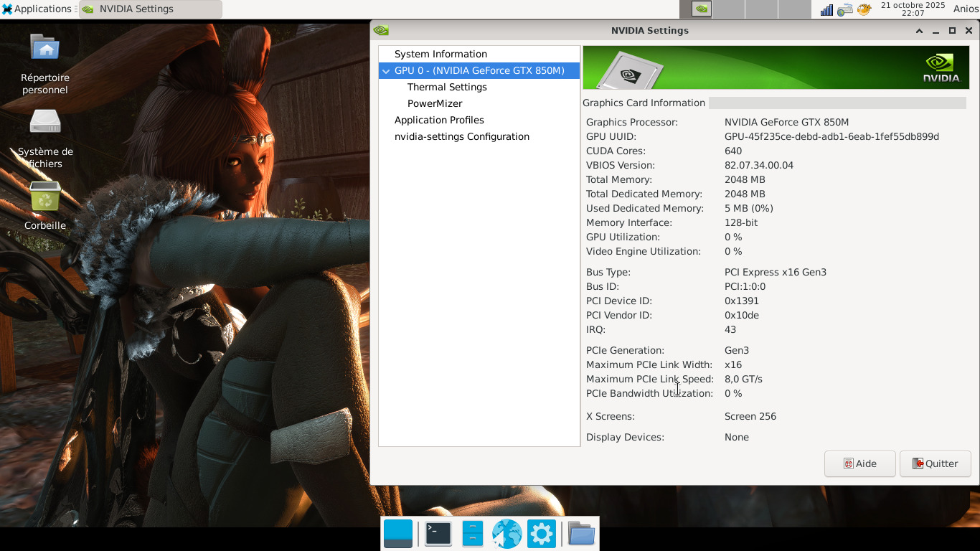This screenshot has height=551, width=980.
Task: Open the folder icon in the dock
Action: coord(581,534)
